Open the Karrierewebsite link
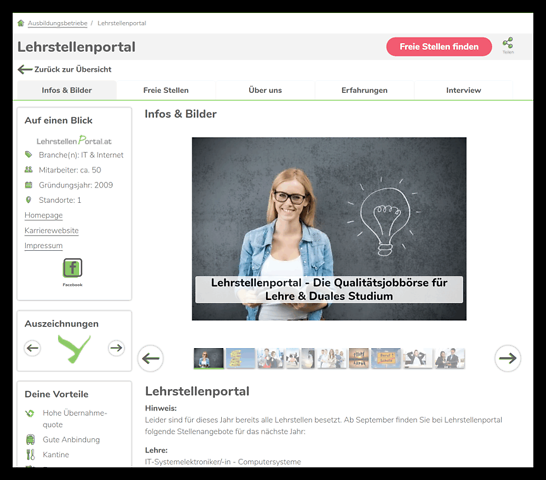The image size is (546, 480). coord(52,231)
